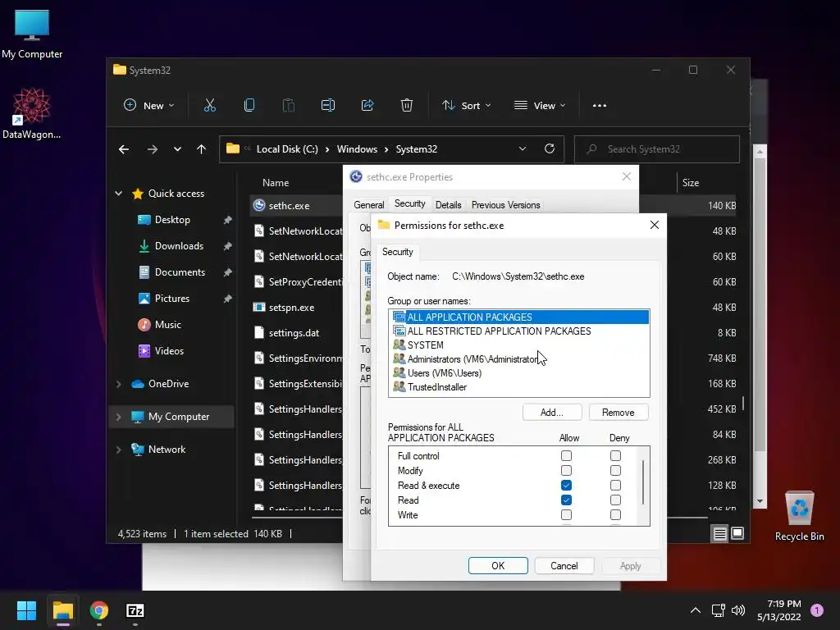Viewport: 840px width, 630px height.
Task: Tick Allow for Modify permission
Action: click(566, 470)
